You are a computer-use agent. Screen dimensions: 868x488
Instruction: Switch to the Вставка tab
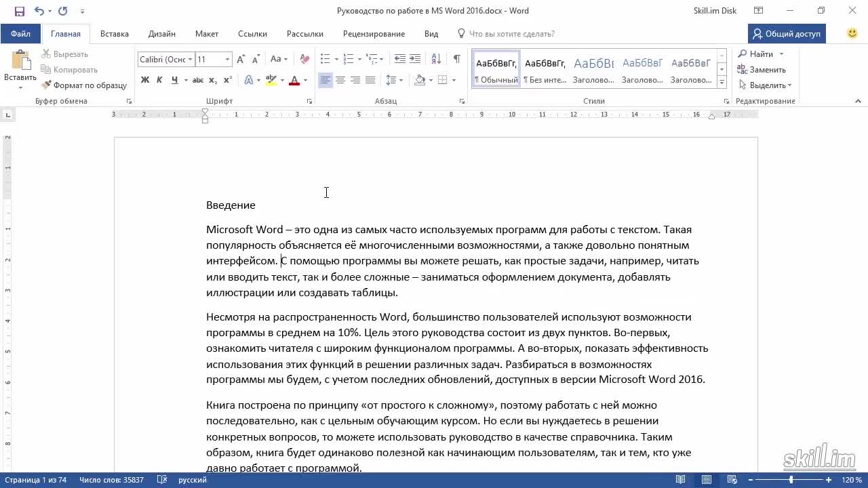[115, 34]
